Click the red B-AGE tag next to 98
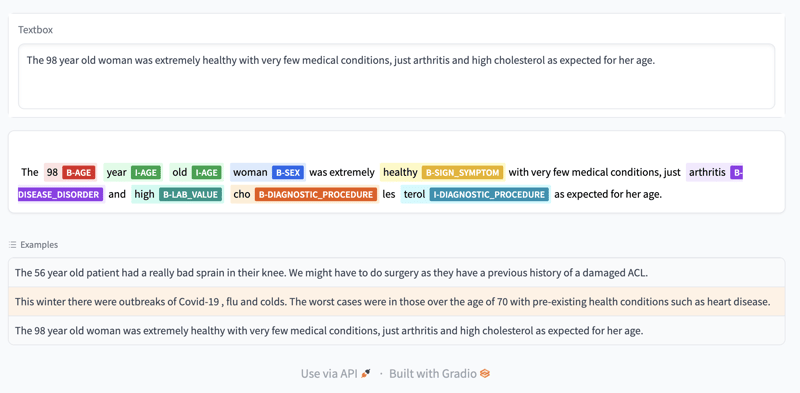This screenshot has width=800, height=393. pos(79,173)
